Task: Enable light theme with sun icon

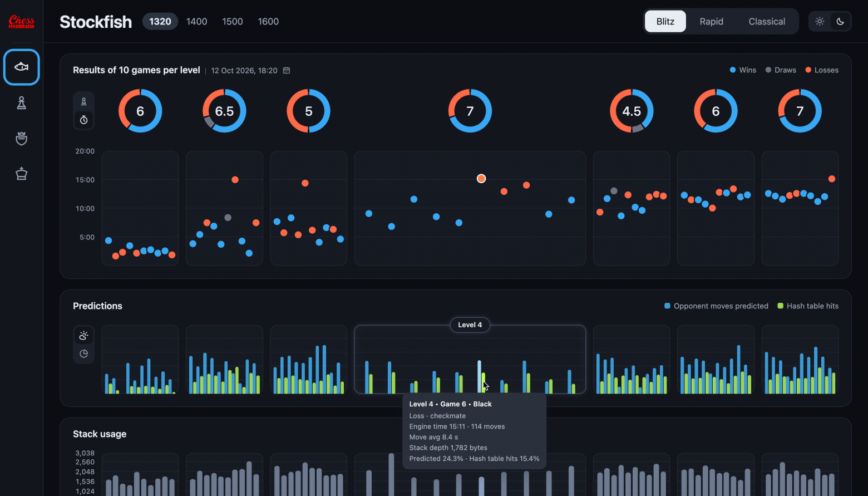Action: [x=820, y=22]
